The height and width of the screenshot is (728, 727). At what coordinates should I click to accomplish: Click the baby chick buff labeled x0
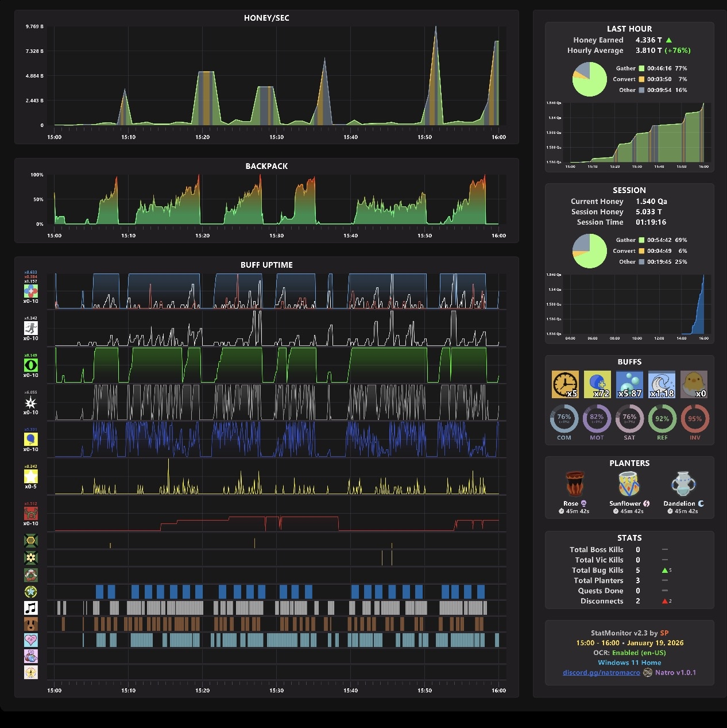coord(694,384)
